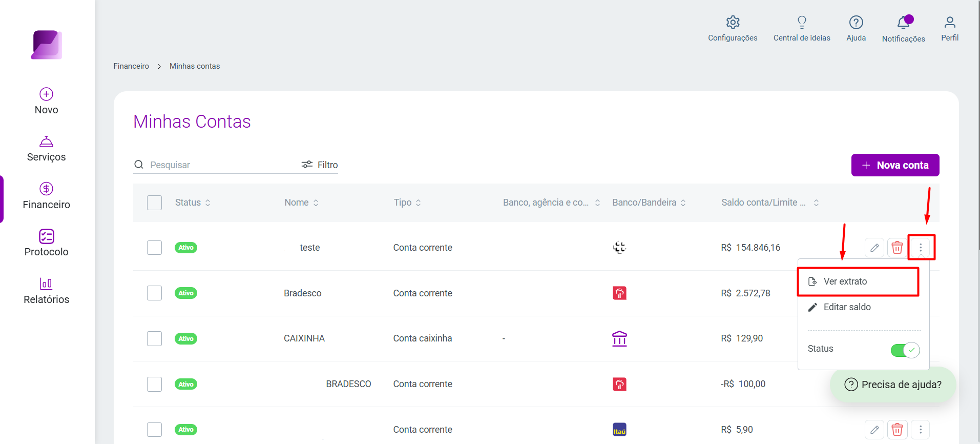
Task: Open Configurações gear icon
Action: pyautogui.click(x=733, y=22)
